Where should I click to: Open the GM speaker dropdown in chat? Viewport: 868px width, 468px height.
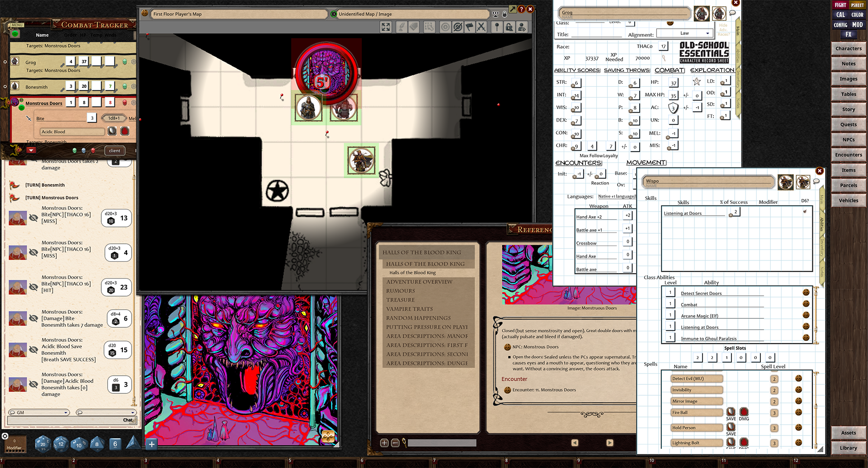click(38, 412)
